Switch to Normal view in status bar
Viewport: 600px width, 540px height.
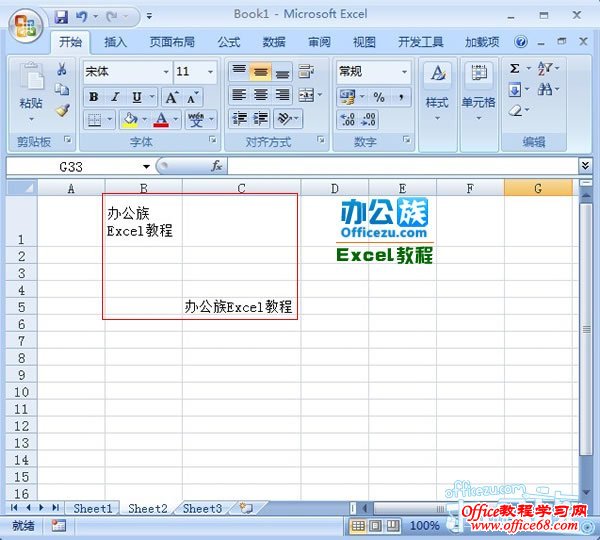pos(358,526)
